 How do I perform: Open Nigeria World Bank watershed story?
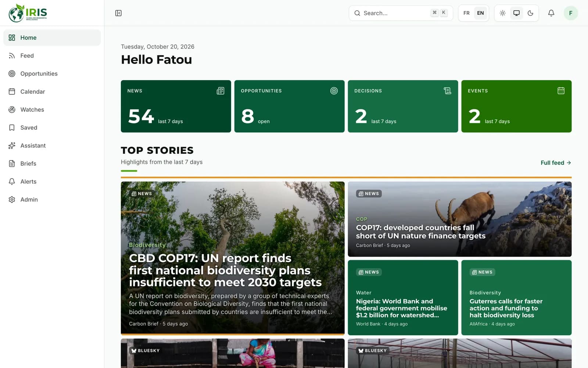[403, 298]
